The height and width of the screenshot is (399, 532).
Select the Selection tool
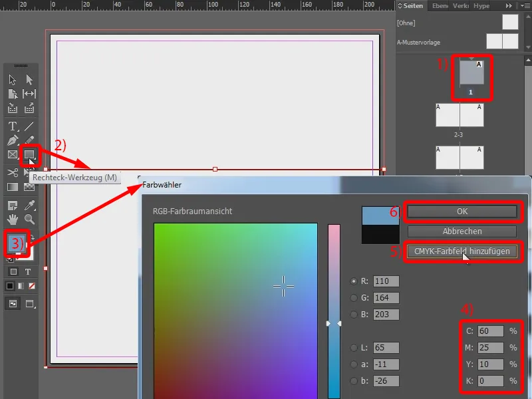[x=12, y=80]
